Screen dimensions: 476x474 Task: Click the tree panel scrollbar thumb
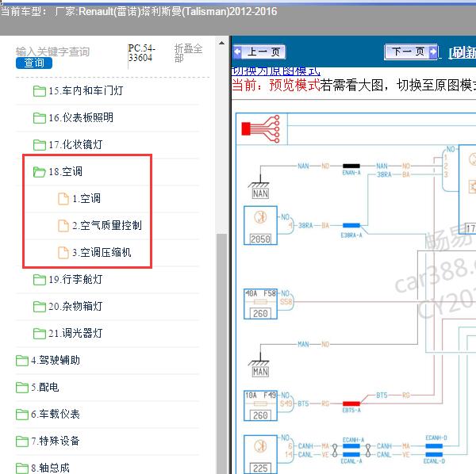pyautogui.click(x=221, y=354)
